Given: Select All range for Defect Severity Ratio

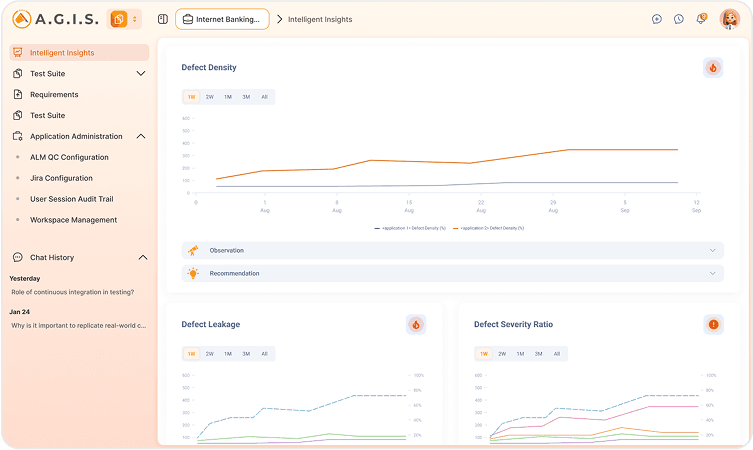Looking at the screenshot, I should [557, 353].
